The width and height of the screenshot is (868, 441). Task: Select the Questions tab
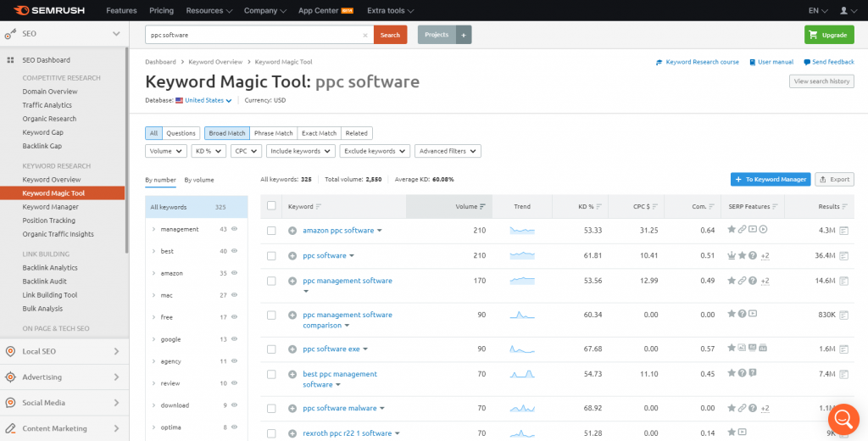coord(181,133)
